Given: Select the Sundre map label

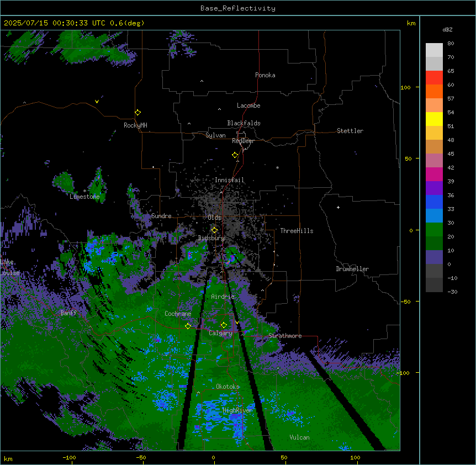Looking at the screenshot, I should [x=161, y=216].
